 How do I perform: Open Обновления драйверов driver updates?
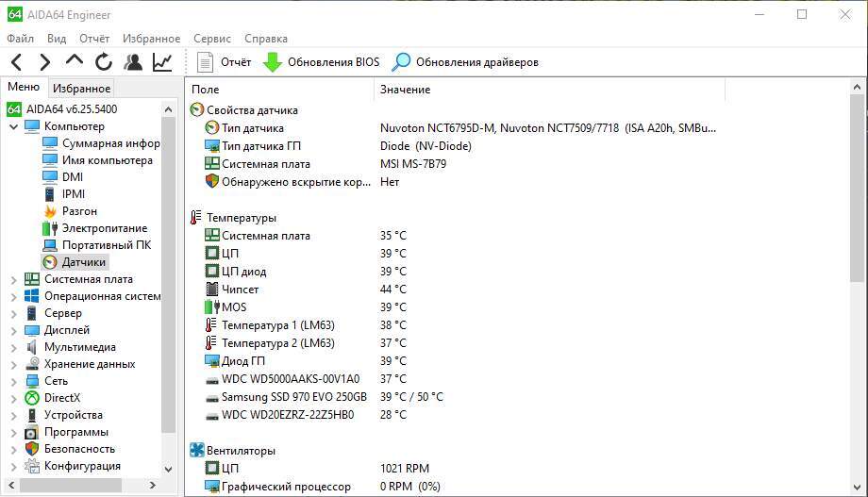click(465, 62)
